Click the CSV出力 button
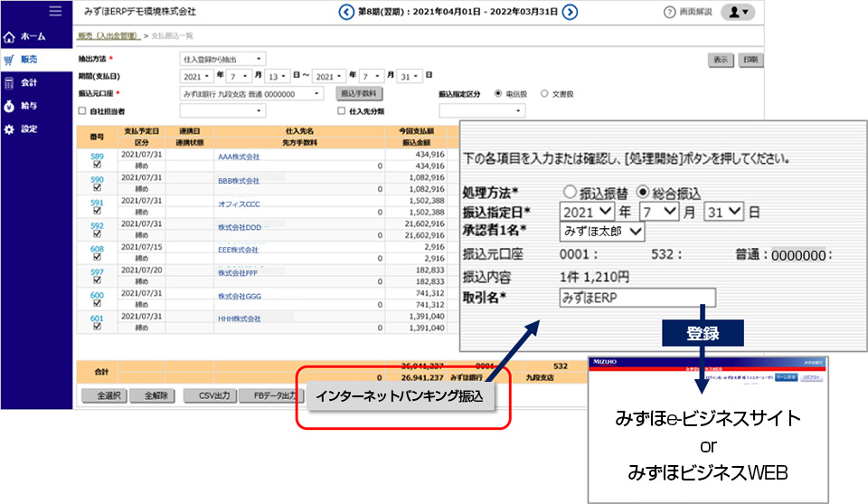Image resolution: width=868 pixels, height=504 pixels. (x=210, y=396)
